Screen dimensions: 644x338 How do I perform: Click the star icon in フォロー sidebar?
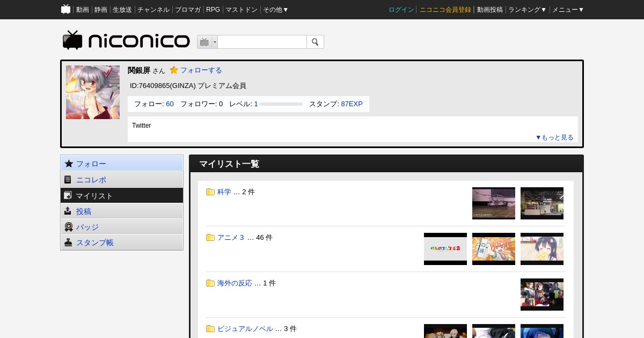(x=69, y=164)
